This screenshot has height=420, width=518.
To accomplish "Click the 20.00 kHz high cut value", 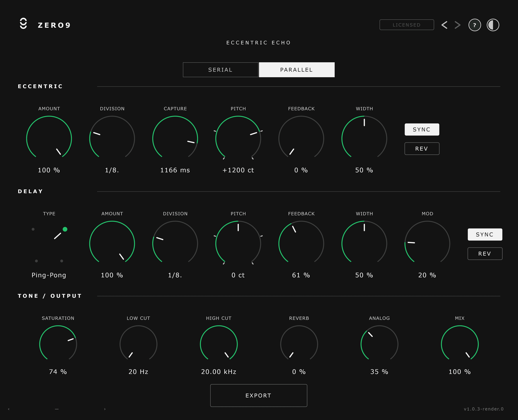I will pos(219,372).
